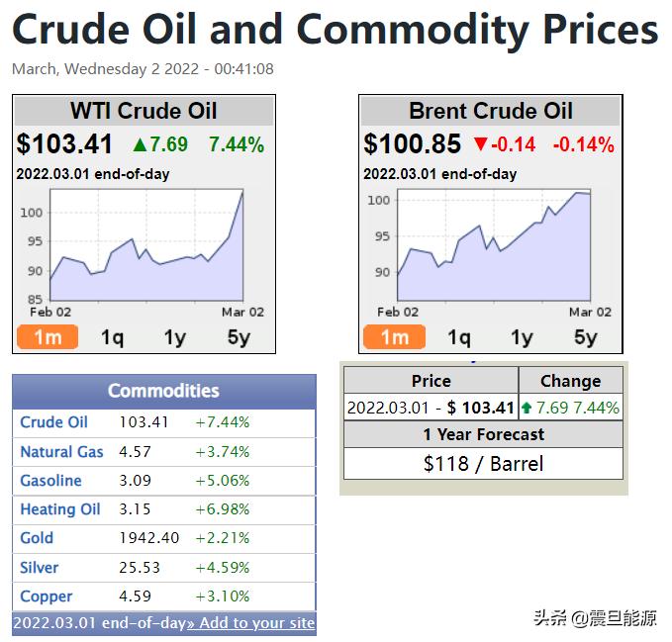Click the Add to your site link

(x=251, y=623)
